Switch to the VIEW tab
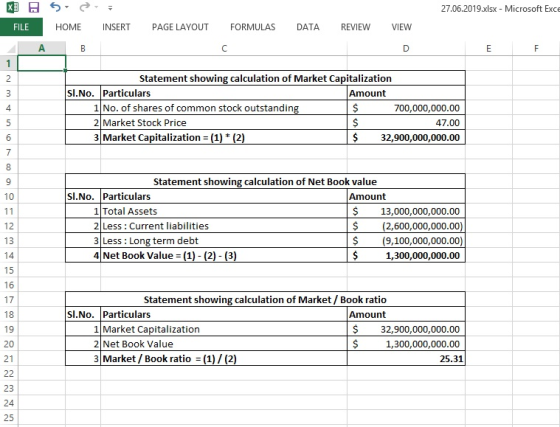This screenshot has height=427, width=560. coord(401,27)
